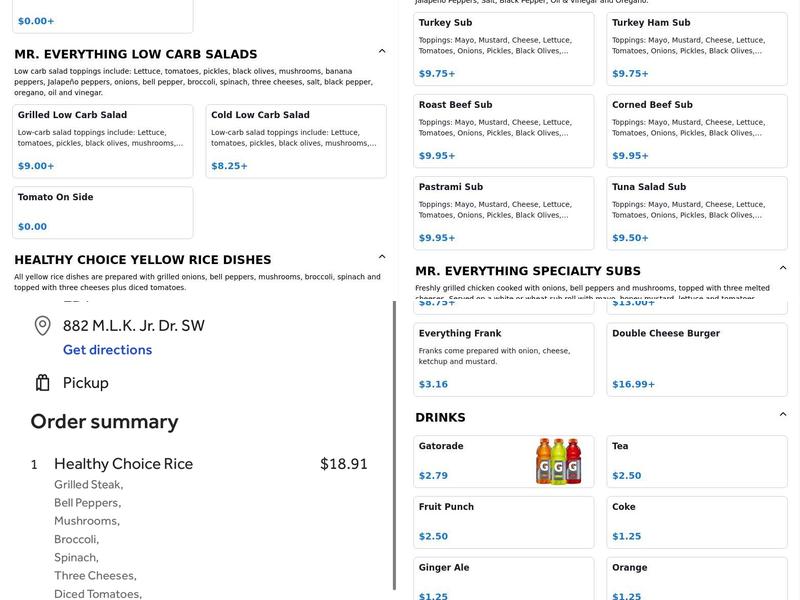Viewport: 800px width, 600px height.
Task: Choose the Coke drink item
Action: (697, 522)
